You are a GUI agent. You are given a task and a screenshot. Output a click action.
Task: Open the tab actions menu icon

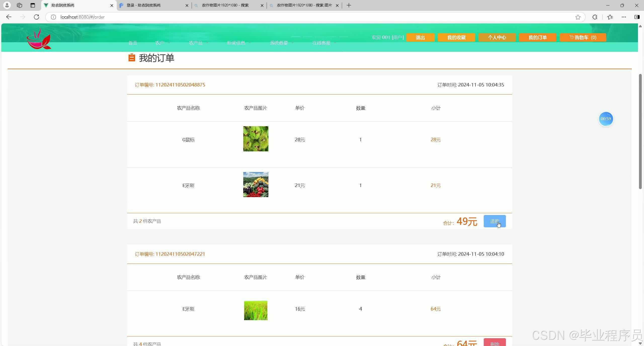[33, 5]
